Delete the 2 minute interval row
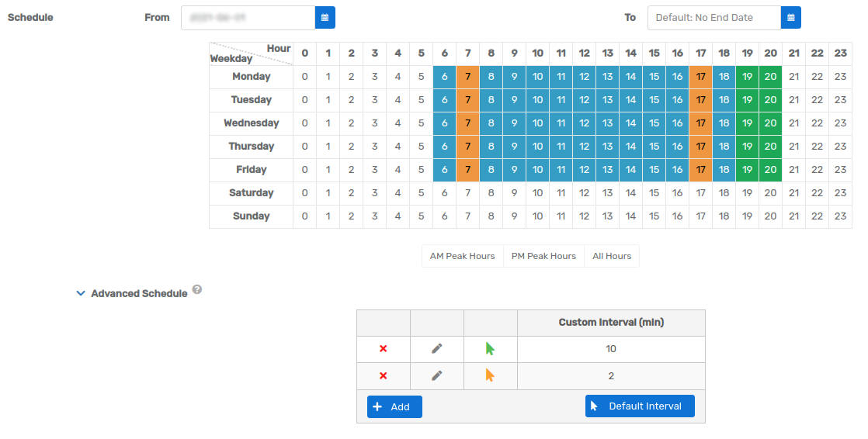This screenshot has height=439, width=868. (x=383, y=376)
